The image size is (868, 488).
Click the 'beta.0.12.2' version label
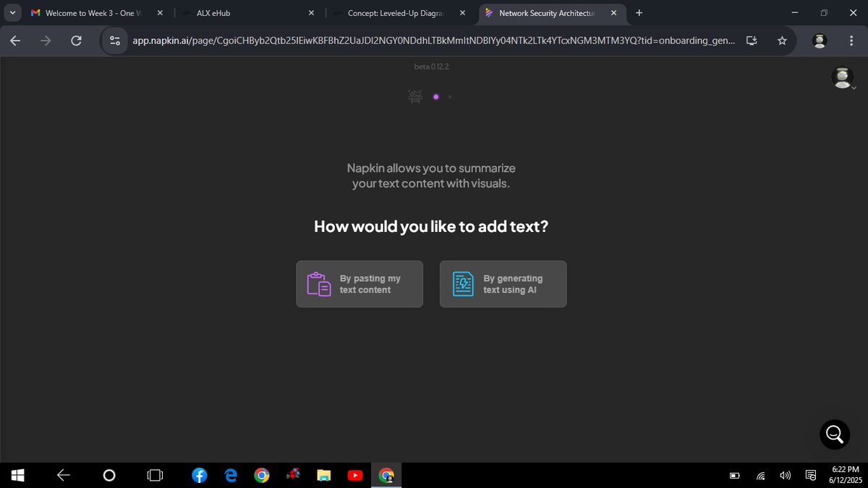click(x=433, y=67)
